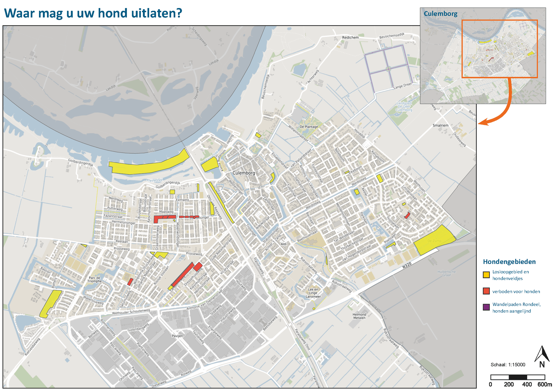Image resolution: width=554 pixels, height=392 pixels.
Task: Click the 'Oude Rekemerstraat' label
Action: (x=221, y=250)
